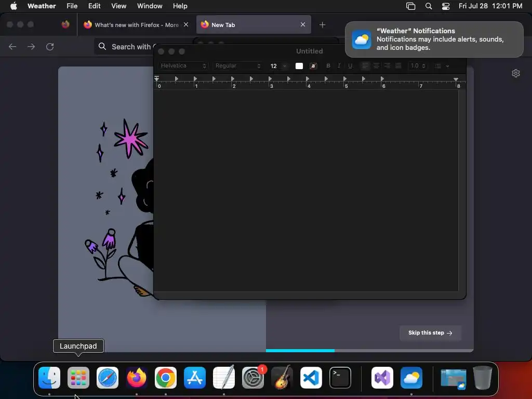Open the Helvetica font family dropdown

point(183,66)
